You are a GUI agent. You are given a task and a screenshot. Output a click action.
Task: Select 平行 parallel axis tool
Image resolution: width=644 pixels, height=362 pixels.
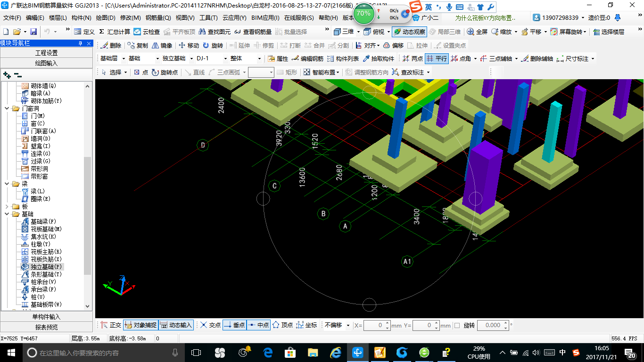tap(437, 58)
